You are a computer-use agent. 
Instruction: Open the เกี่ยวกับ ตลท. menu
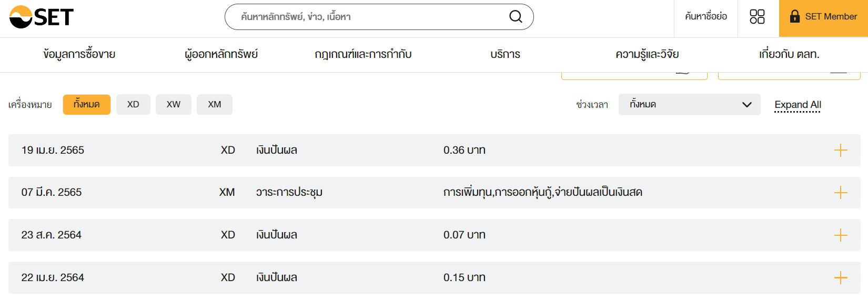(789, 54)
